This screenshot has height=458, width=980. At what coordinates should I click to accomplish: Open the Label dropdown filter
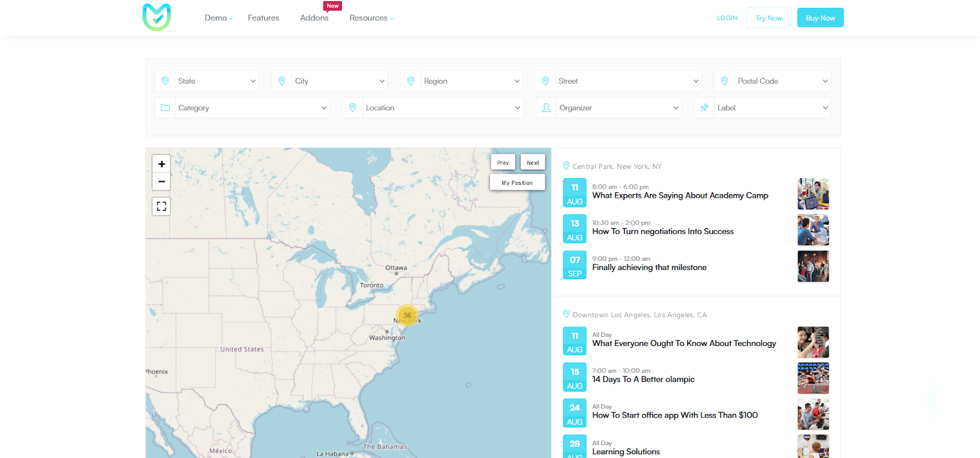click(772, 108)
